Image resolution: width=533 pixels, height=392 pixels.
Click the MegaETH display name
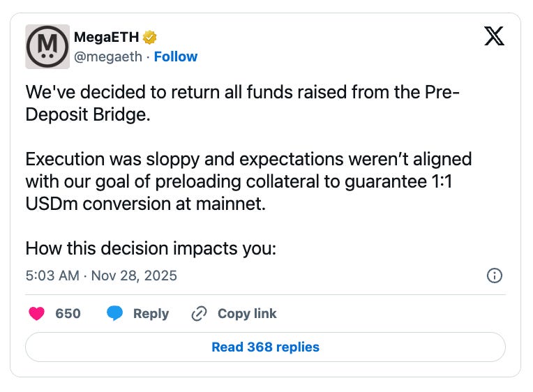click(x=107, y=38)
